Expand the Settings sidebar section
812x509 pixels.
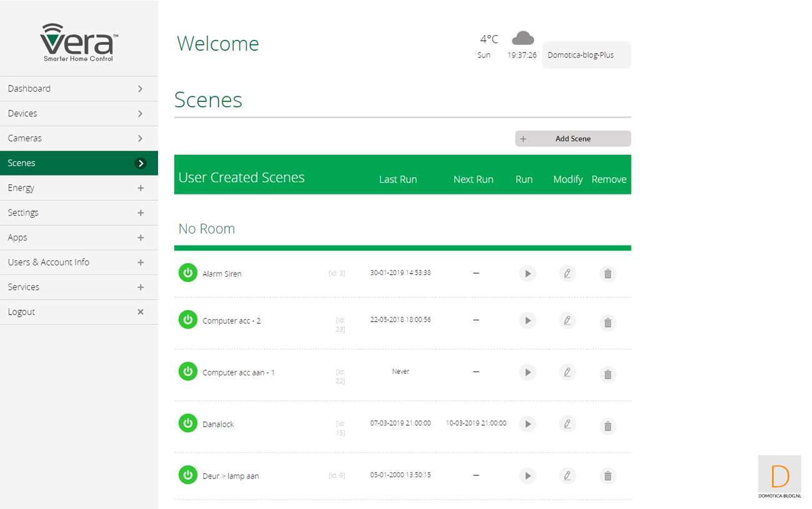coord(79,213)
